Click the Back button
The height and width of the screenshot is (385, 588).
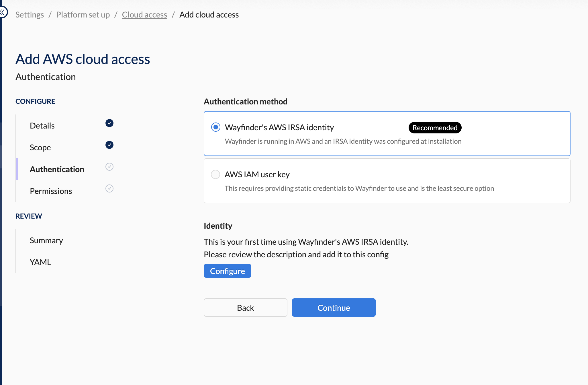pyautogui.click(x=245, y=308)
